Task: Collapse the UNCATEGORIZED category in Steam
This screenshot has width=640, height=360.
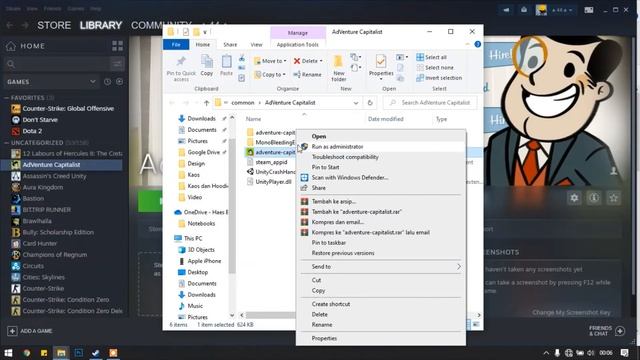Action: [x=7, y=143]
